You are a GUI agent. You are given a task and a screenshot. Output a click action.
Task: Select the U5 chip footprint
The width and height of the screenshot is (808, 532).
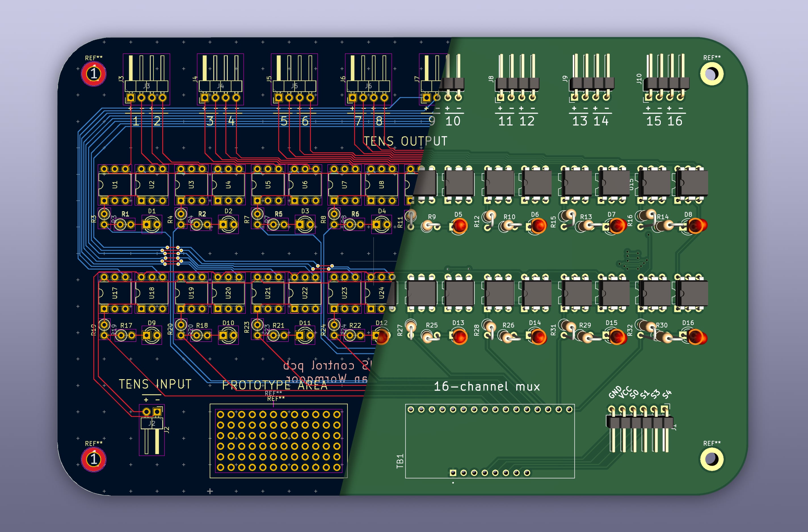coord(268,185)
